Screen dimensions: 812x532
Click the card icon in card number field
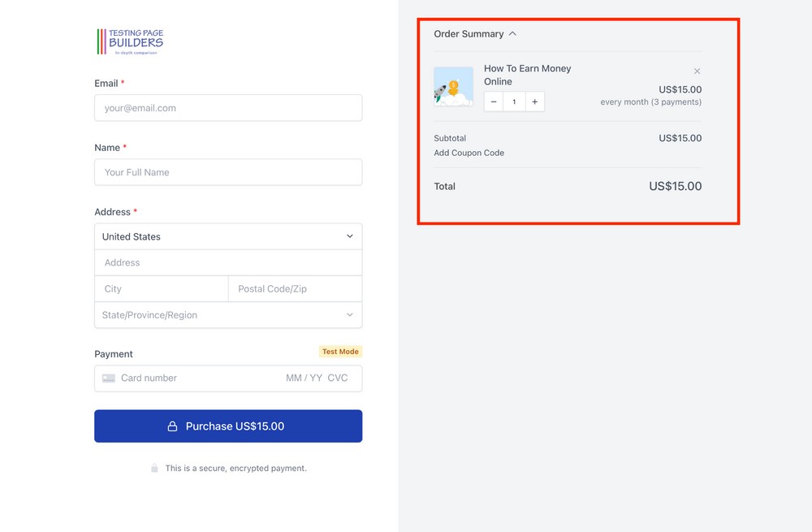(x=109, y=378)
